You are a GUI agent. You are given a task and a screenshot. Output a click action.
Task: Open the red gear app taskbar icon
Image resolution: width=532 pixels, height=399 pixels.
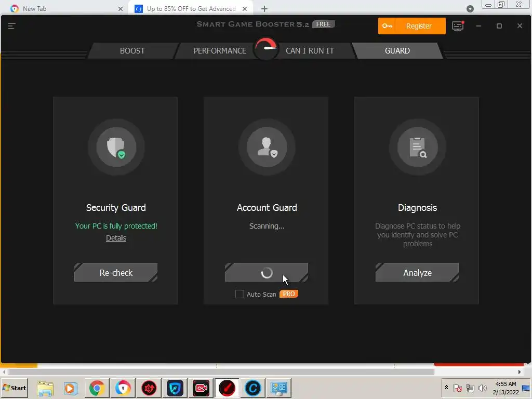[149, 388]
